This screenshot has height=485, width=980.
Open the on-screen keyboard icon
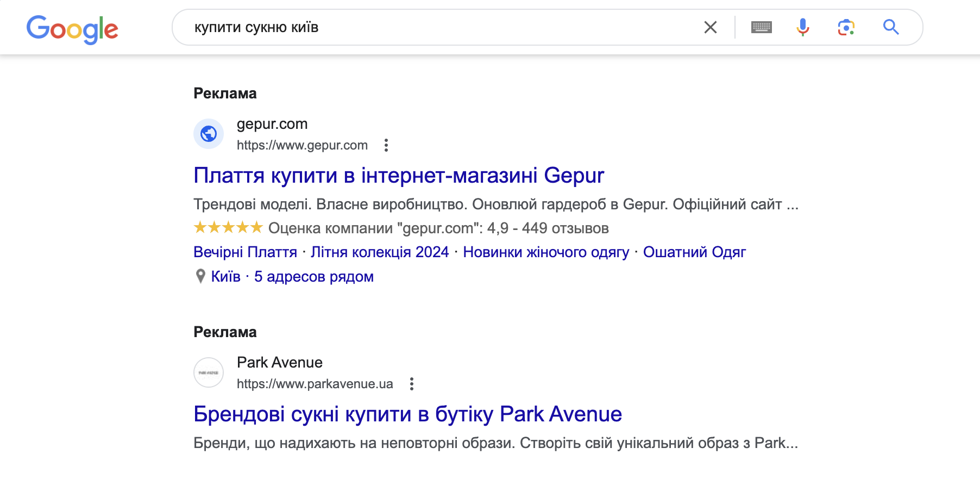point(762,27)
